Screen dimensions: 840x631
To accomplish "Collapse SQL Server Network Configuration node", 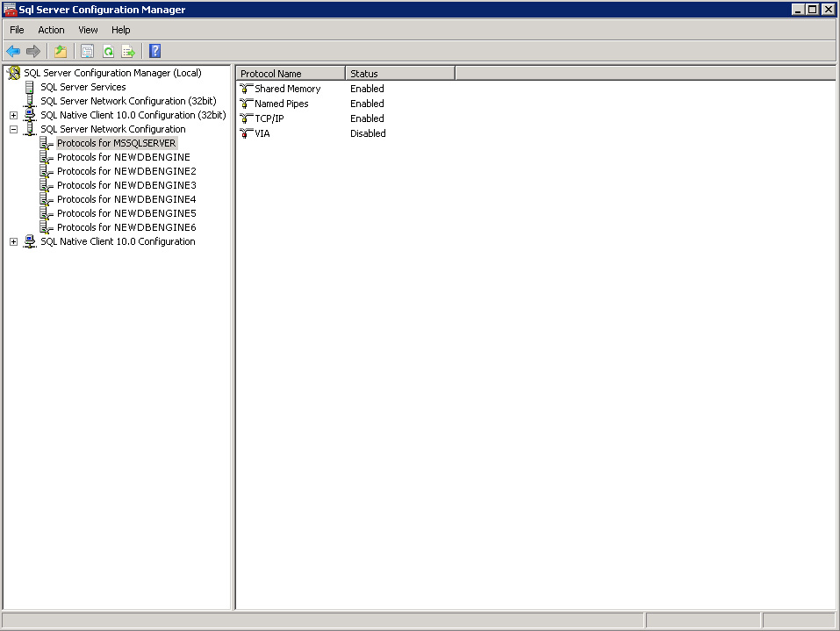I will 13,129.
